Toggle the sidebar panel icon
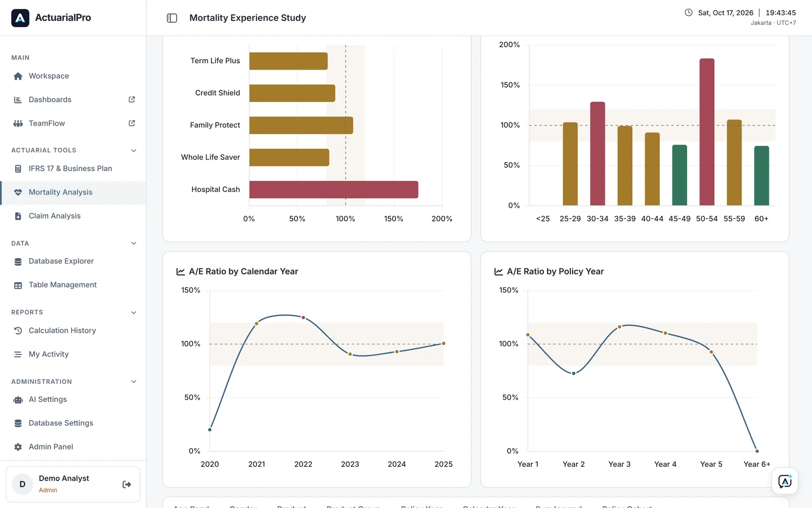812x508 pixels. (172, 18)
